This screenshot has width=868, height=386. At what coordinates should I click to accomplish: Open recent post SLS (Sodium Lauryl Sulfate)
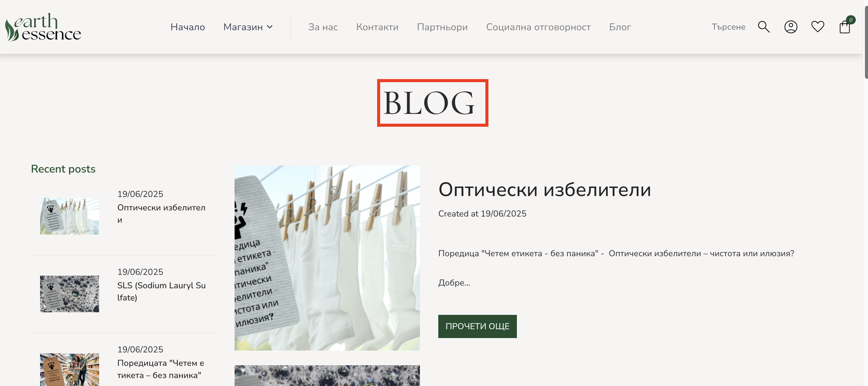[x=161, y=291]
